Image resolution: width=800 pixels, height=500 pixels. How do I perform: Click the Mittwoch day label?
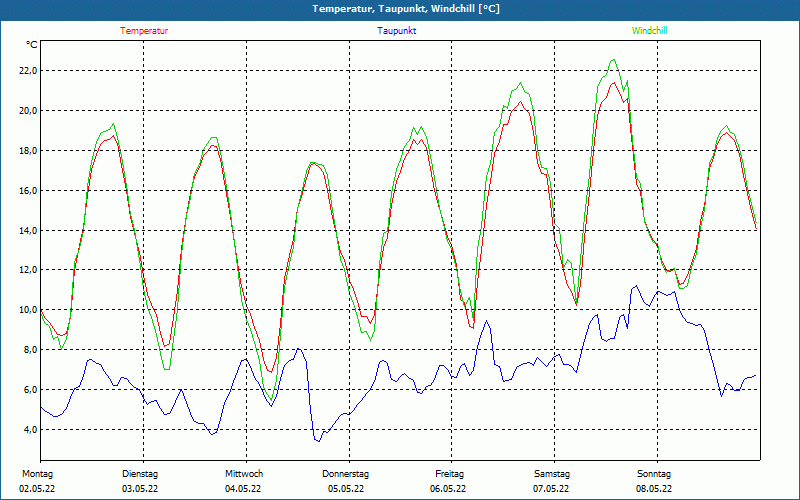(244, 474)
